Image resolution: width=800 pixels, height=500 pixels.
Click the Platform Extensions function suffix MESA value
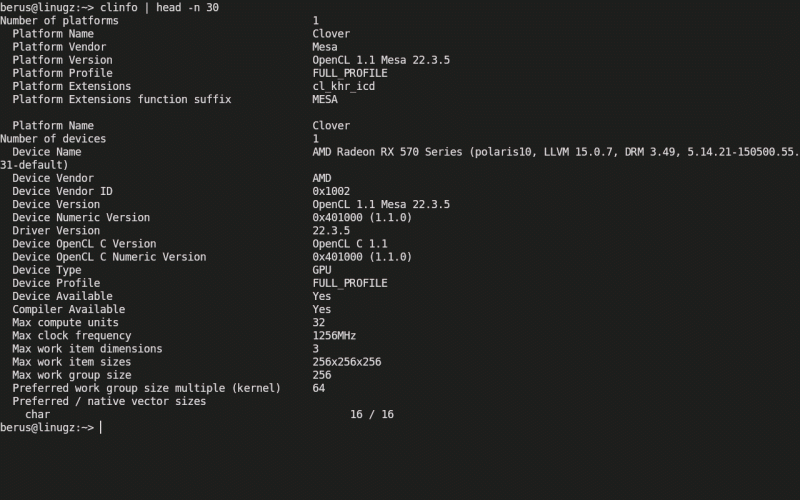324,99
